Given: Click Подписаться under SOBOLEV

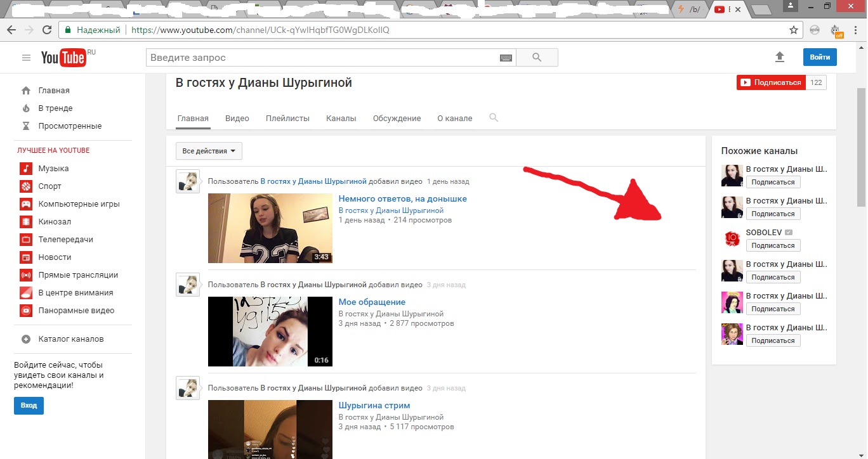Looking at the screenshot, I should coord(773,245).
